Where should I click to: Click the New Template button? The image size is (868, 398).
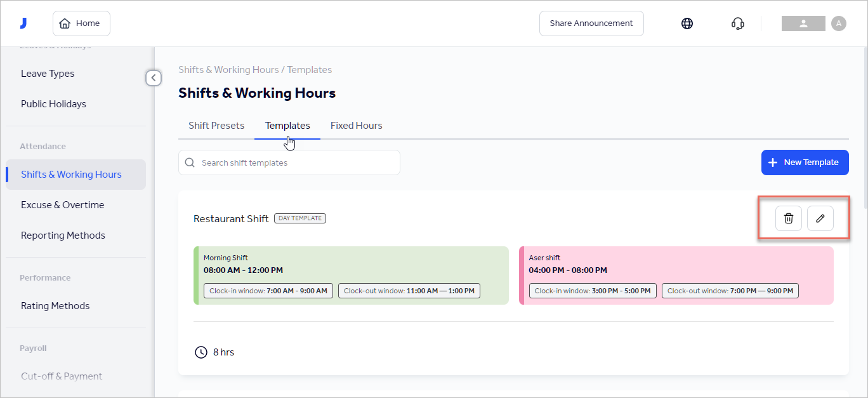(805, 162)
